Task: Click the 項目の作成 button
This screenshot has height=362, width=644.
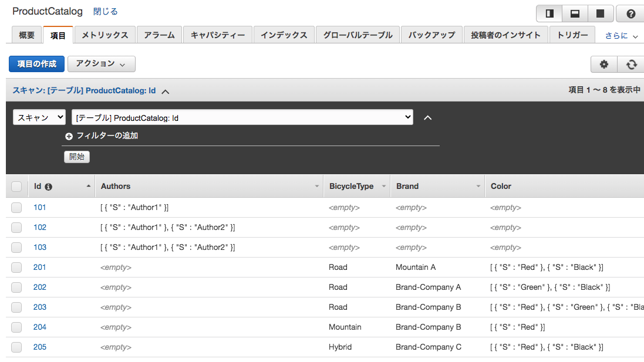Action: point(36,63)
